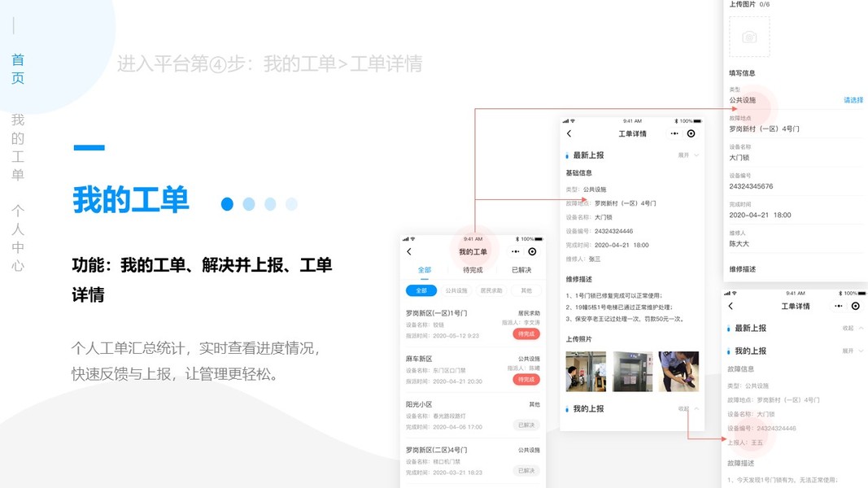
Task: Open more menu on 我的工单 screen
Action: click(x=516, y=252)
